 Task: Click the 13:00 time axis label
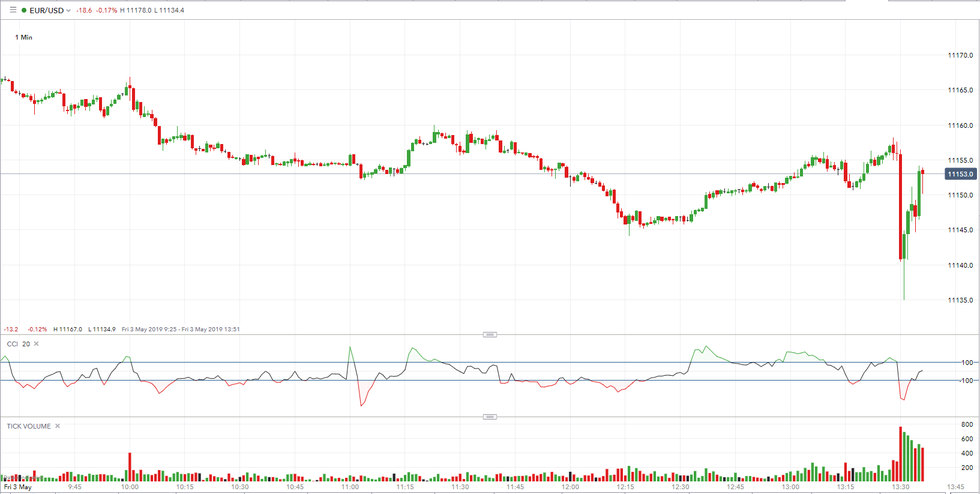(790, 487)
